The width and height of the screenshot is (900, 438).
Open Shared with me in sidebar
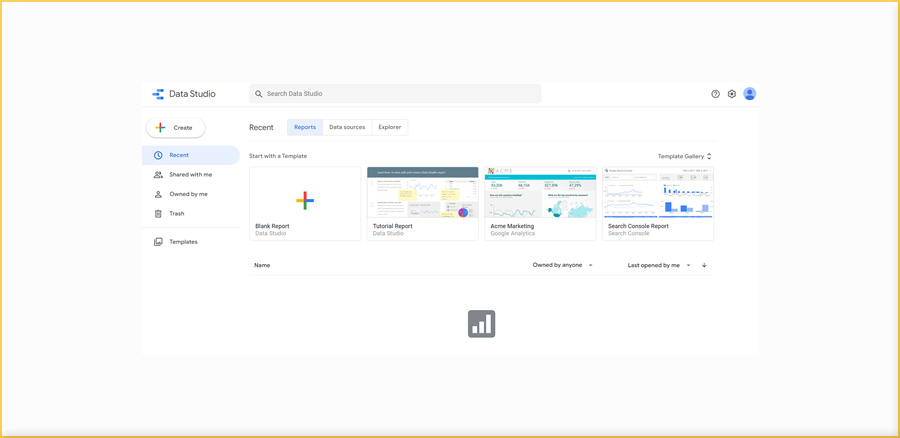[x=191, y=175]
